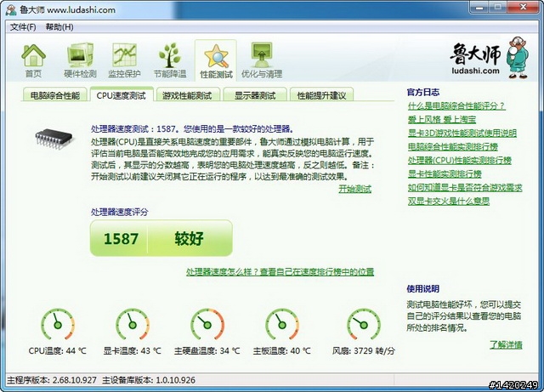The image size is (544, 392).
Task: Minimize the 鲁大师 window
Action: pos(479,7)
